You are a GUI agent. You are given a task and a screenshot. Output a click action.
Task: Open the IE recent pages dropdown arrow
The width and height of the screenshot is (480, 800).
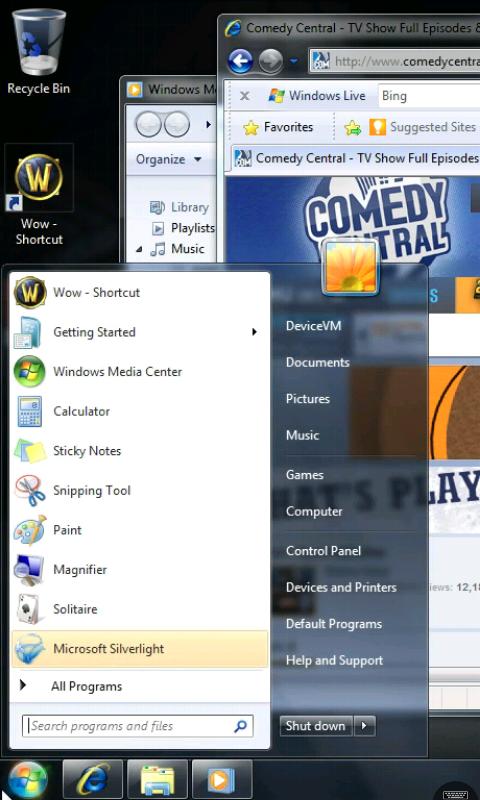[x=293, y=62]
